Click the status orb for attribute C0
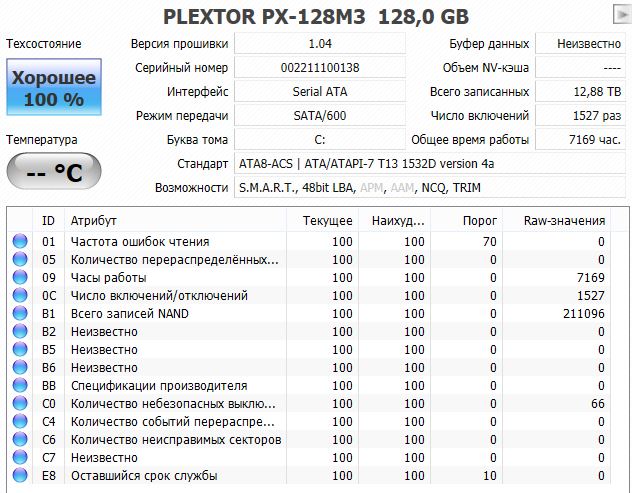Viewport: 632px width, 493px height. click(19, 403)
